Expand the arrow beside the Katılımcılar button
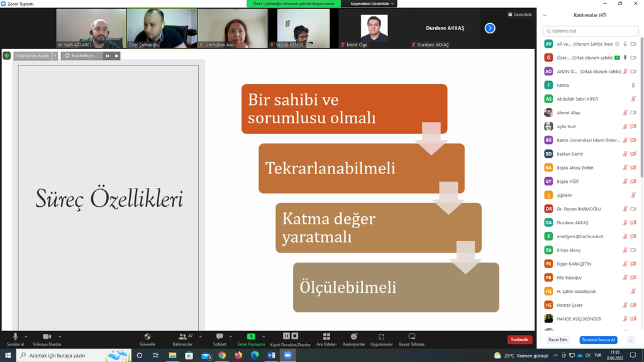 coord(201,337)
